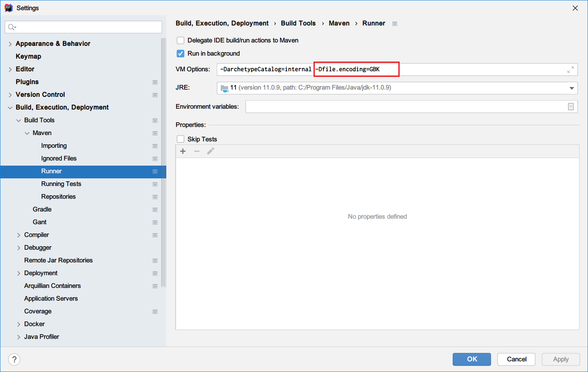The height and width of the screenshot is (372, 588).
Task: Select Importing under Maven
Action: [54, 146]
